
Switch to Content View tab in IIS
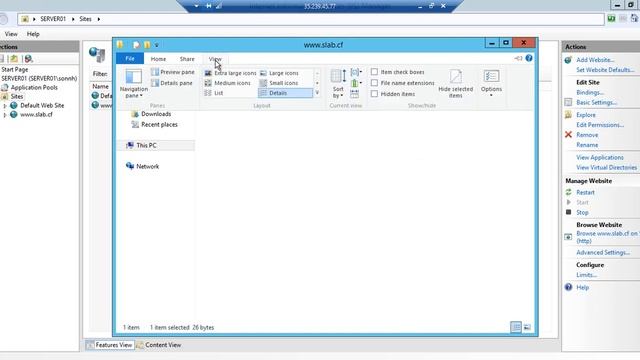[158, 345]
